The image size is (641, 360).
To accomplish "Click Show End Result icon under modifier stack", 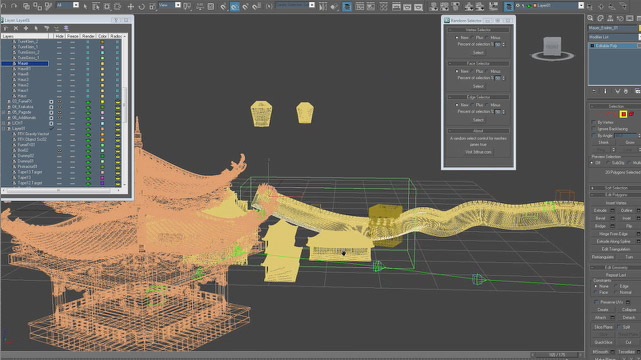I will (606, 91).
